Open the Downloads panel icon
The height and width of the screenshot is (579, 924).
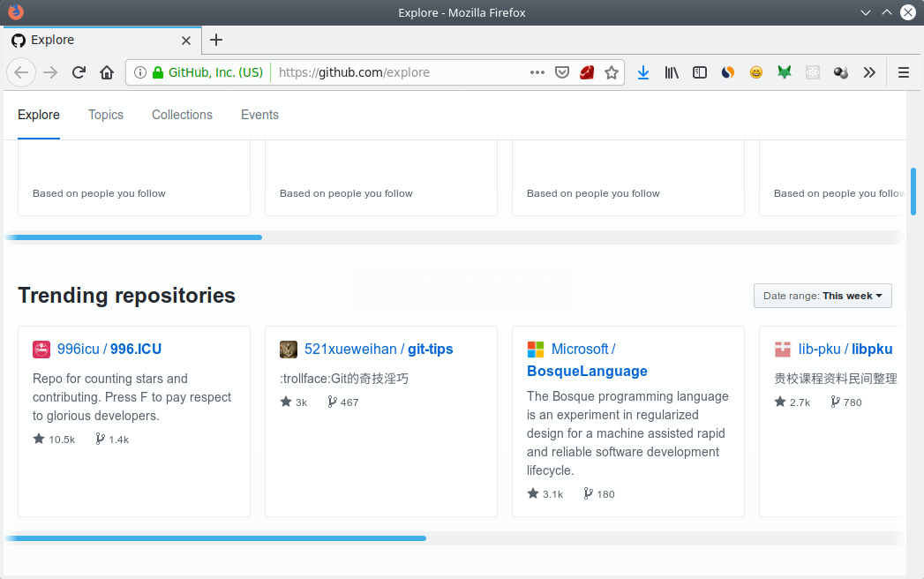[x=642, y=72]
